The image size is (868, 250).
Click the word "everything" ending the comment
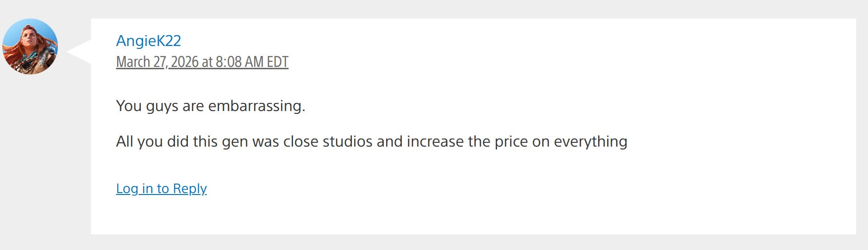click(x=591, y=142)
